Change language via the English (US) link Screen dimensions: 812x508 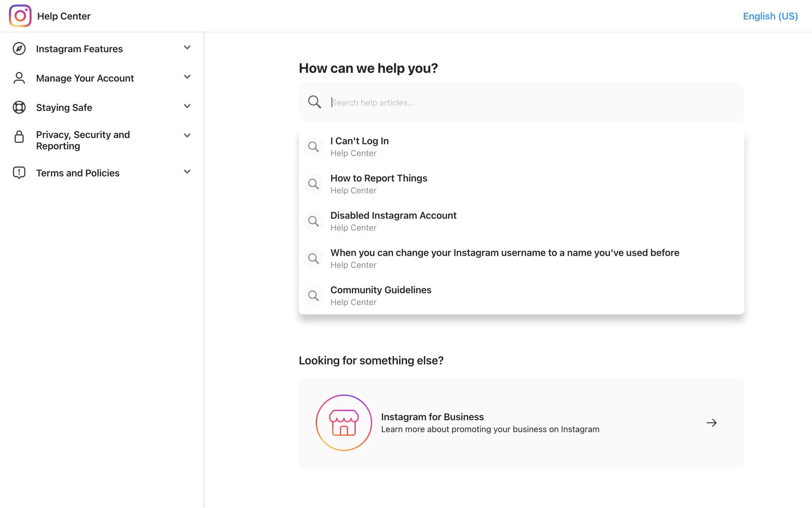[x=770, y=16]
